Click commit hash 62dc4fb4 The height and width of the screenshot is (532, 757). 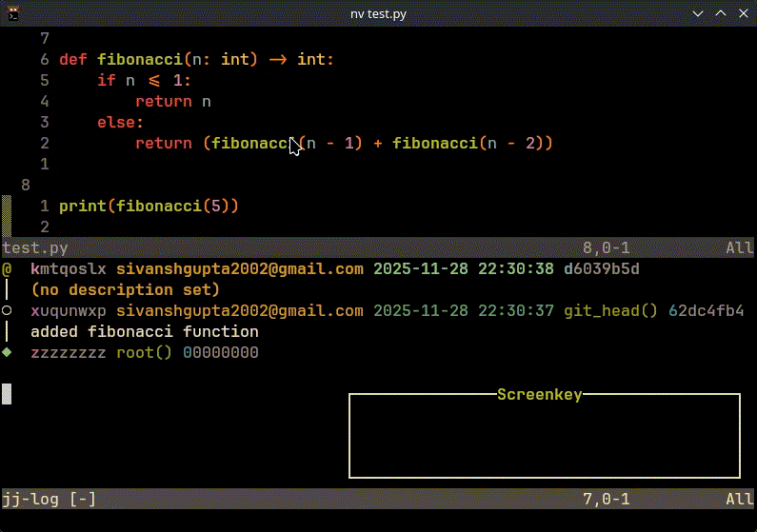coord(706,311)
